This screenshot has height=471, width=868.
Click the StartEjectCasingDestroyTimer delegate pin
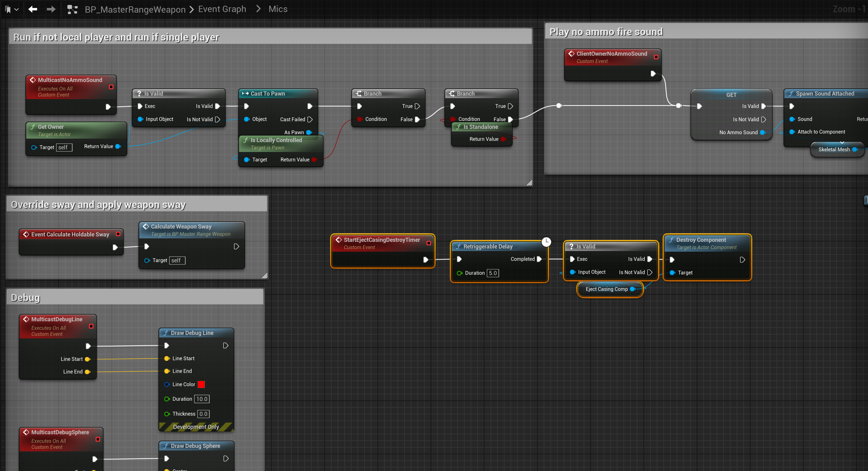click(428, 243)
